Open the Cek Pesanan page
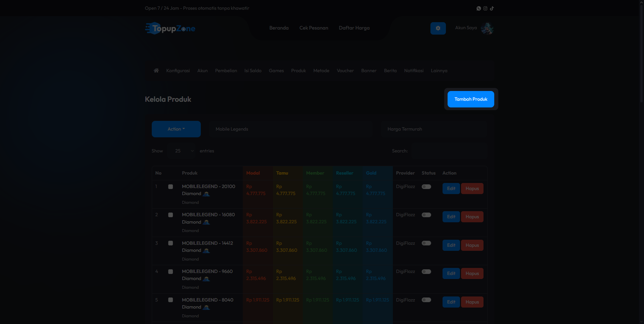This screenshot has width=644, height=324. point(314,28)
